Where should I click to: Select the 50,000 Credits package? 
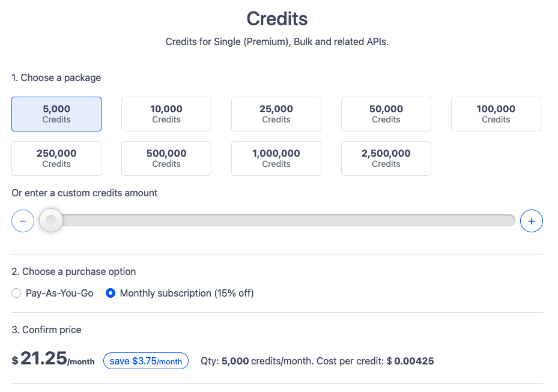pos(386,114)
